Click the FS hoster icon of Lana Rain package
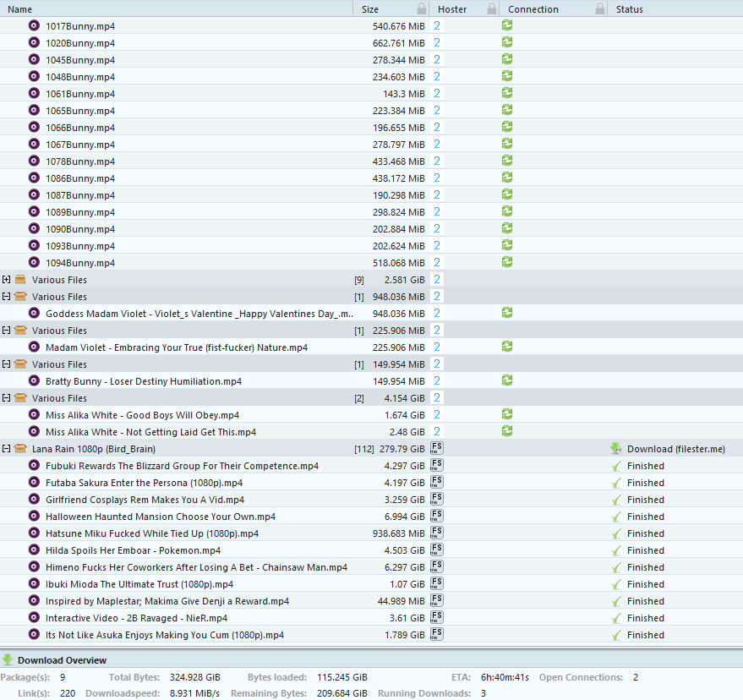 click(436, 448)
